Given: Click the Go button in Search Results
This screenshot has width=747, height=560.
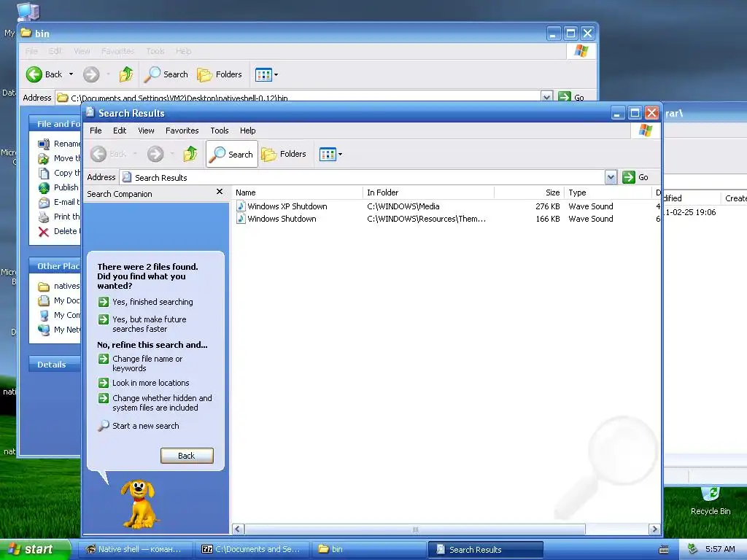Looking at the screenshot, I should coord(635,177).
